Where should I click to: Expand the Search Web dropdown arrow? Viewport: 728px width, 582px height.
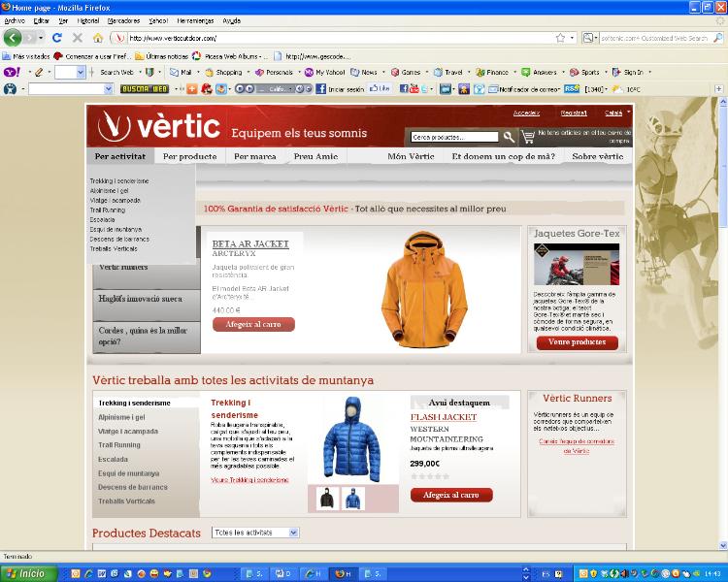pyautogui.click(x=140, y=72)
